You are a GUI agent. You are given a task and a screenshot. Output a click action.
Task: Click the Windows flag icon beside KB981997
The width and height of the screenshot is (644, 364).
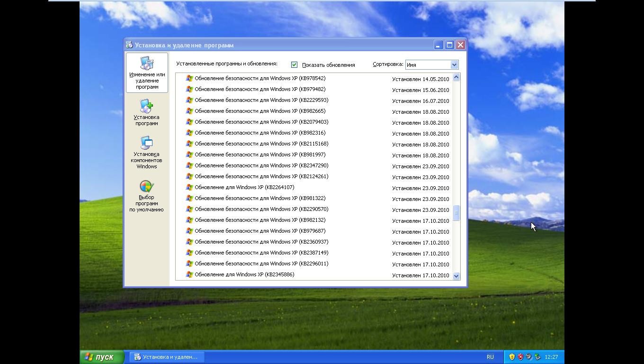point(189,155)
